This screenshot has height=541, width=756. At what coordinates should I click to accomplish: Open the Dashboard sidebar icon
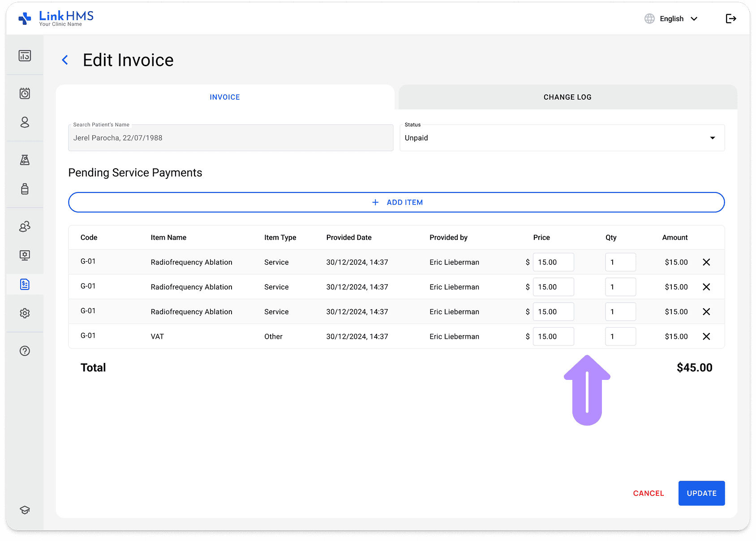(x=25, y=56)
